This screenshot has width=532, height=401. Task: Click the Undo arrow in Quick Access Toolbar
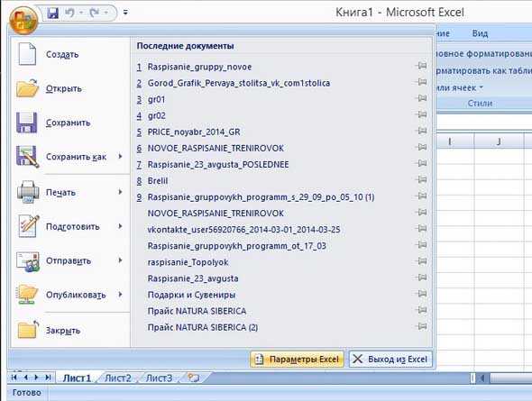tap(69, 13)
